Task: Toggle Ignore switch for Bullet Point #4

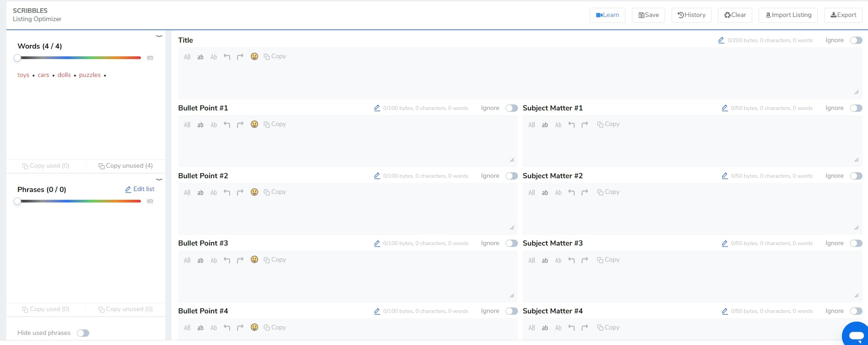Action: tap(512, 311)
